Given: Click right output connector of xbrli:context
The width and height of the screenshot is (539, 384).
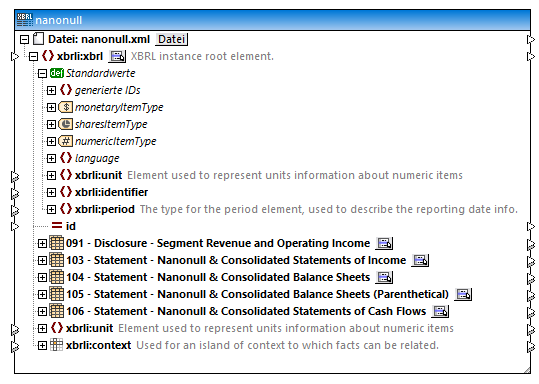Looking at the screenshot, I should (531, 346).
